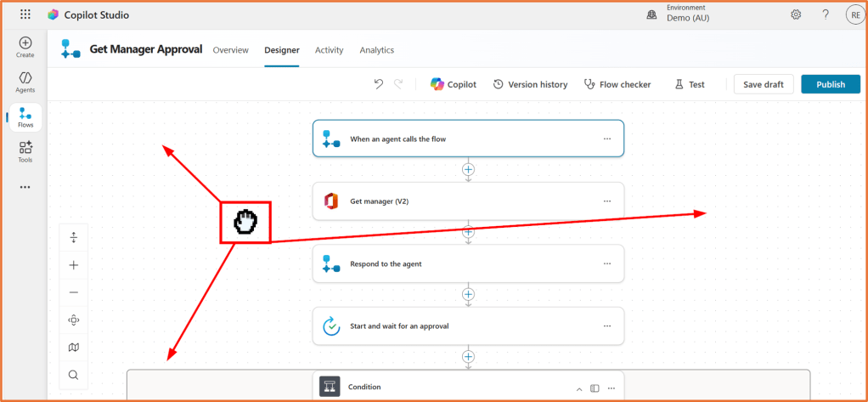Click the Test flask button
This screenshot has height=402, width=868.
tap(689, 84)
